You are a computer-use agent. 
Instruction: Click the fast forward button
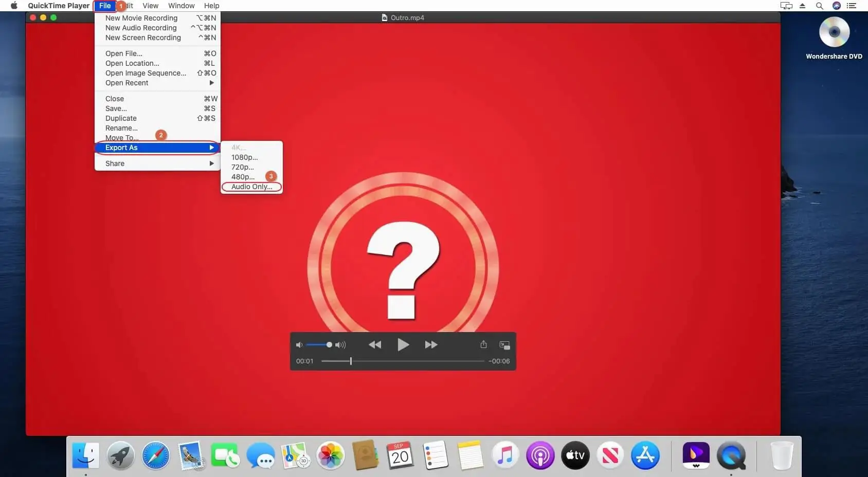tap(431, 344)
